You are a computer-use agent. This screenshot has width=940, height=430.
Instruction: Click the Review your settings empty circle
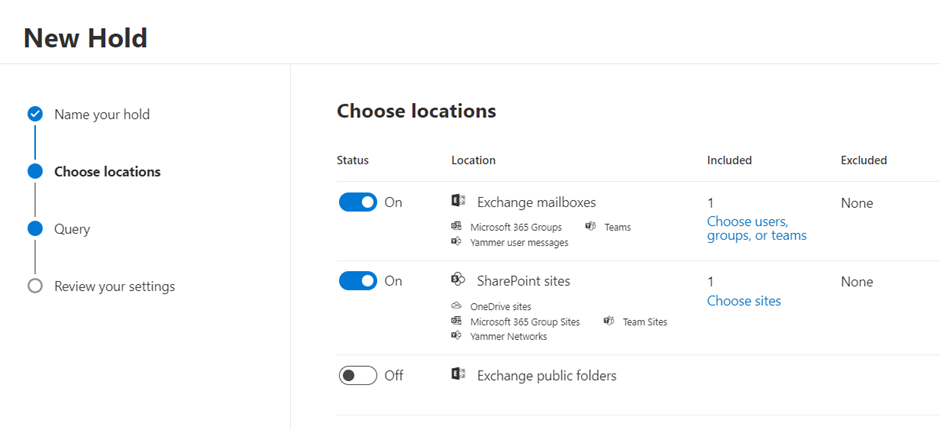(35, 286)
